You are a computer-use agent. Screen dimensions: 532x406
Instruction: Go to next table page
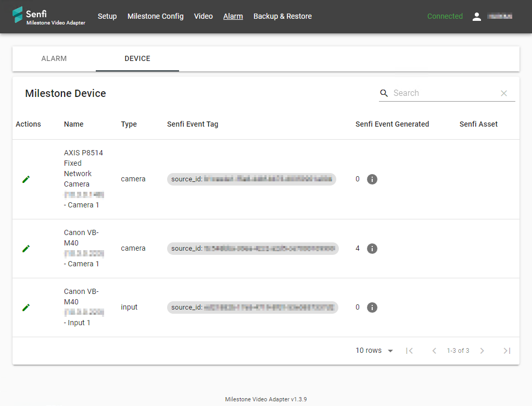(482, 351)
